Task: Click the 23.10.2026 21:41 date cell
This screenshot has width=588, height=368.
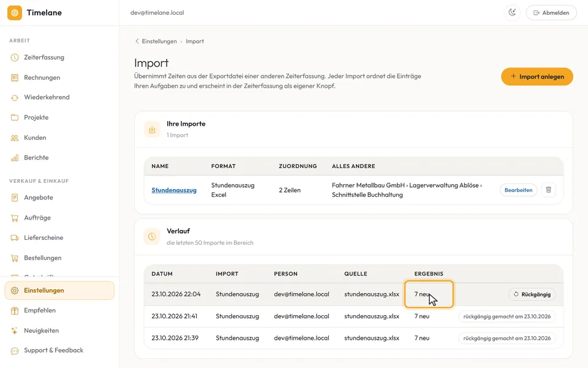Action: click(x=175, y=316)
